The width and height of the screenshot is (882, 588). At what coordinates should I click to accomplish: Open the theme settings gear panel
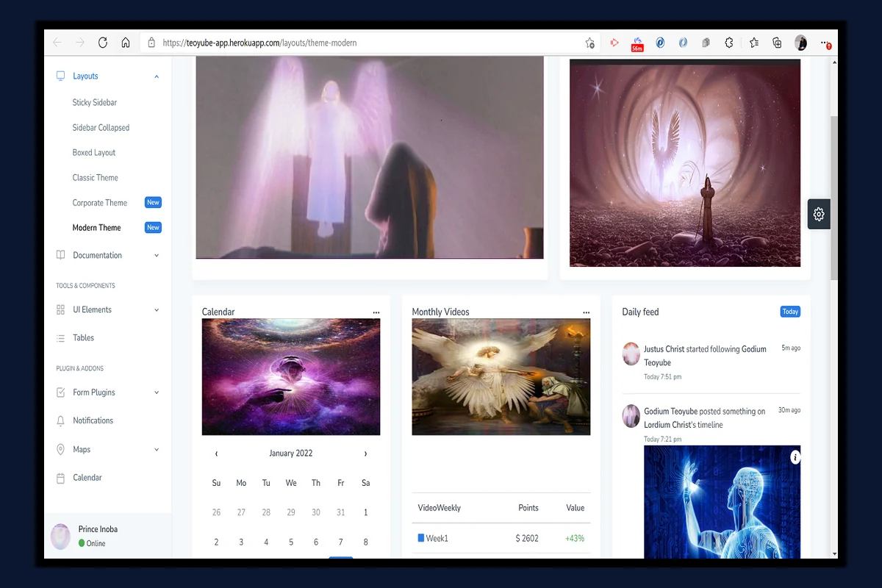pos(819,215)
